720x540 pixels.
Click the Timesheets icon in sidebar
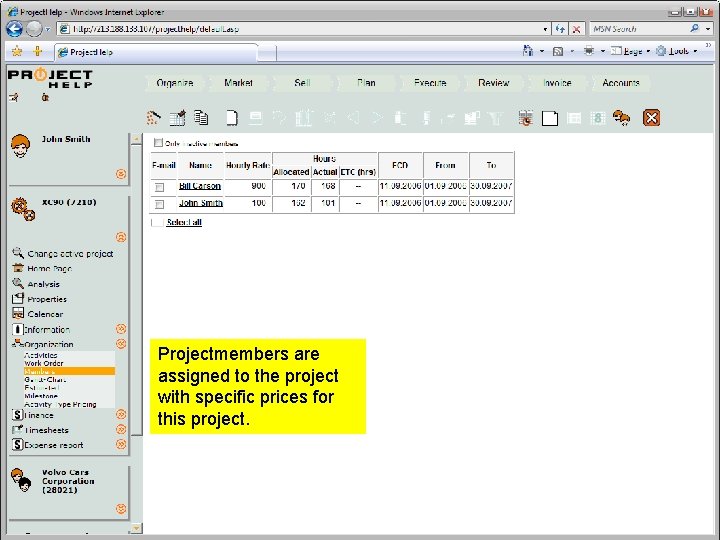(x=17, y=430)
